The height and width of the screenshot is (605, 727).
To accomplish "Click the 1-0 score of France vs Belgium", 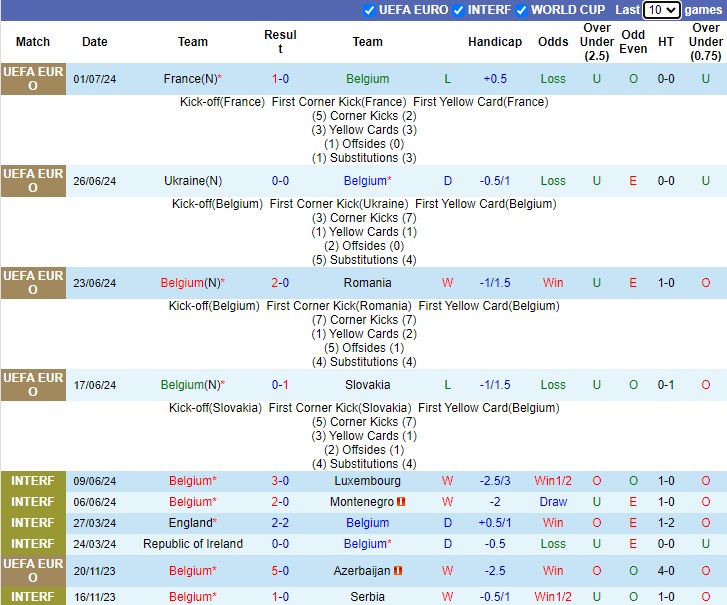I will coord(280,79).
